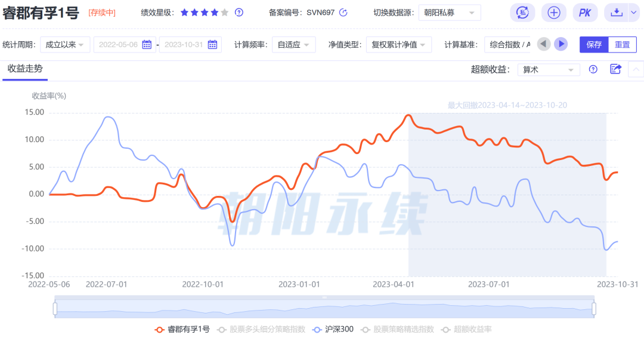This screenshot has height=338, width=644.
Task: Toggle the 股票多头细分策略指数 legend series
Action: click(x=261, y=330)
